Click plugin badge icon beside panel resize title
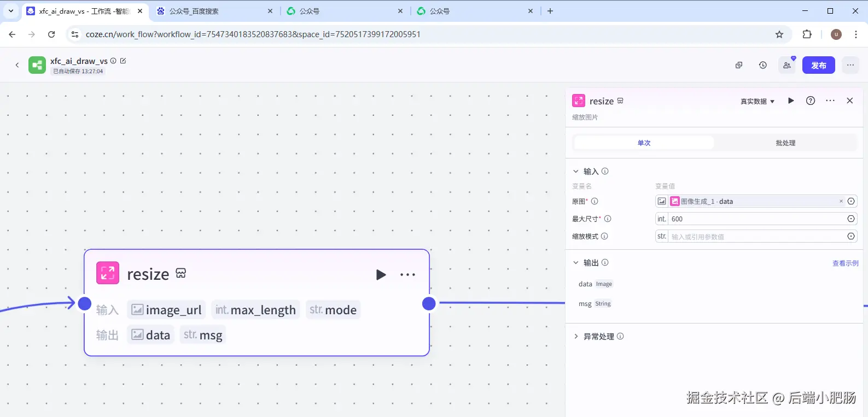This screenshot has height=417, width=868. tap(620, 101)
